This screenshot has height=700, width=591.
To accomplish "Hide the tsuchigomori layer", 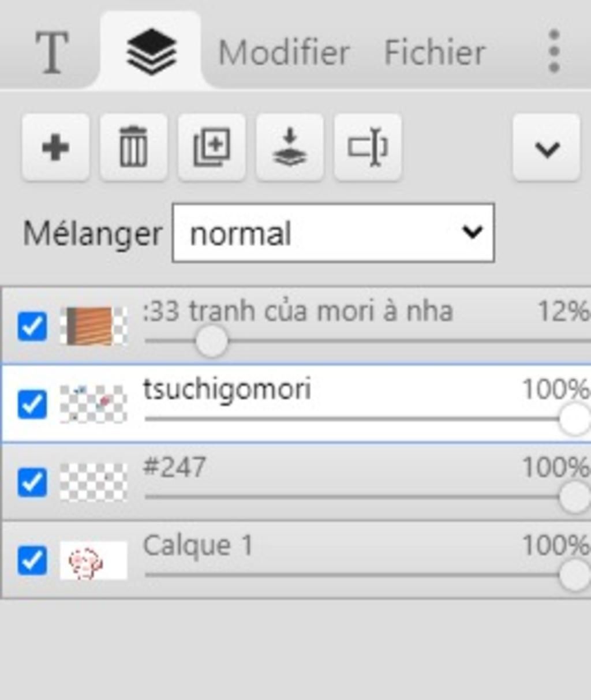I will (32, 404).
